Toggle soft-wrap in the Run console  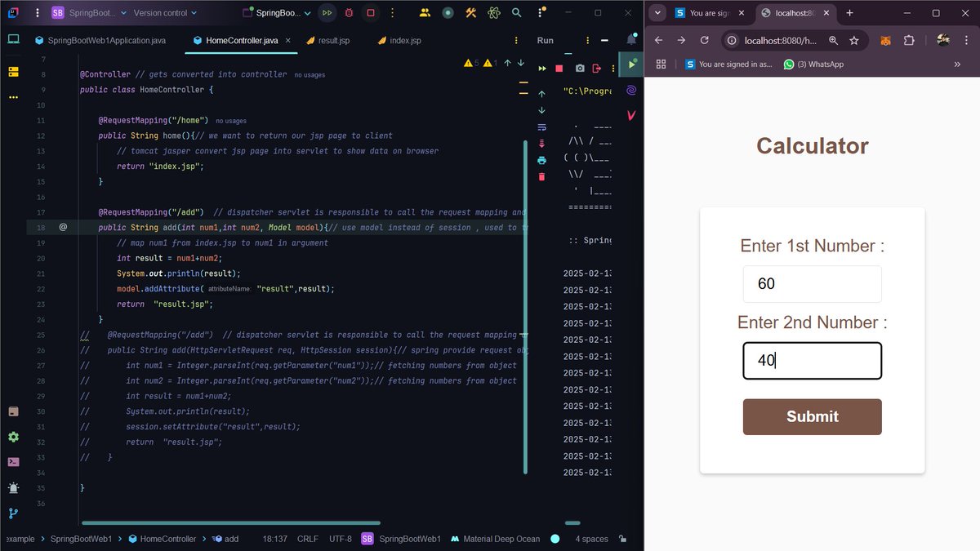(x=541, y=127)
